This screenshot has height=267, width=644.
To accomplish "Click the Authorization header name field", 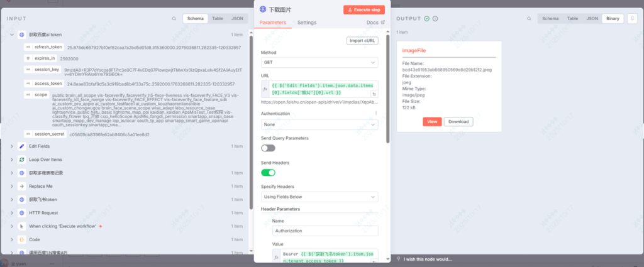I will (x=325, y=231).
